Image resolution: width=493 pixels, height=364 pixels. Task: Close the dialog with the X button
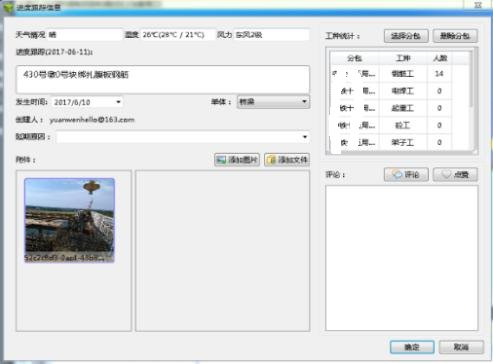click(478, 5)
